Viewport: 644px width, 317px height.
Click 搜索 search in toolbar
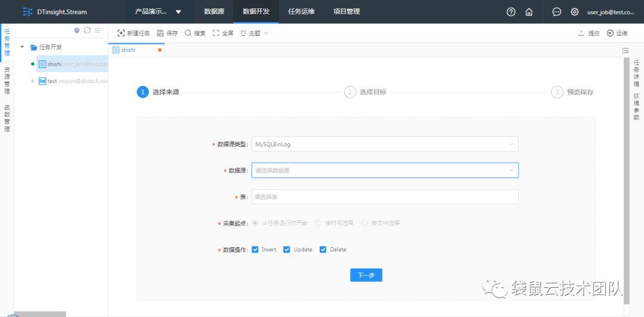click(195, 33)
